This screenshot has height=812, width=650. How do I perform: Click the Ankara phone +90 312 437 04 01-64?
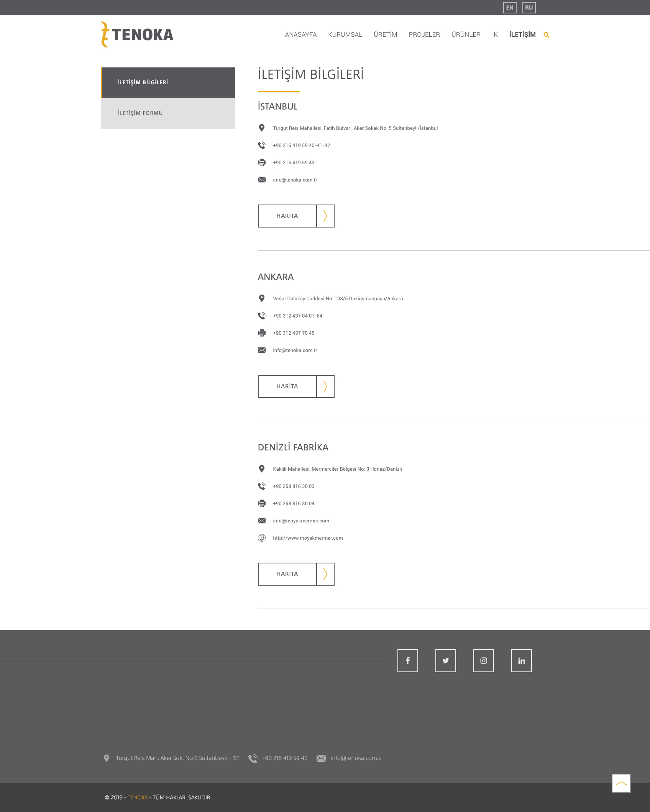(x=297, y=316)
